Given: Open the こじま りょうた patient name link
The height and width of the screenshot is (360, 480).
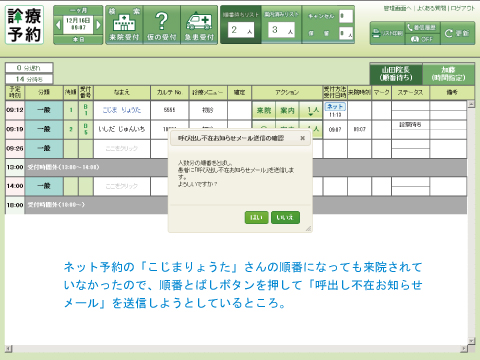Looking at the screenshot, I should tap(122, 110).
